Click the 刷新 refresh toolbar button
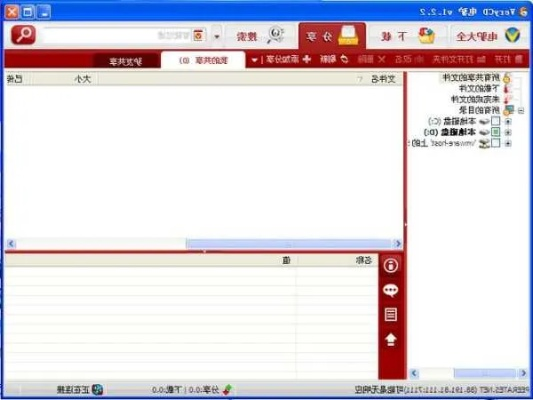Screen dimensions: 533x400 click(334, 59)
